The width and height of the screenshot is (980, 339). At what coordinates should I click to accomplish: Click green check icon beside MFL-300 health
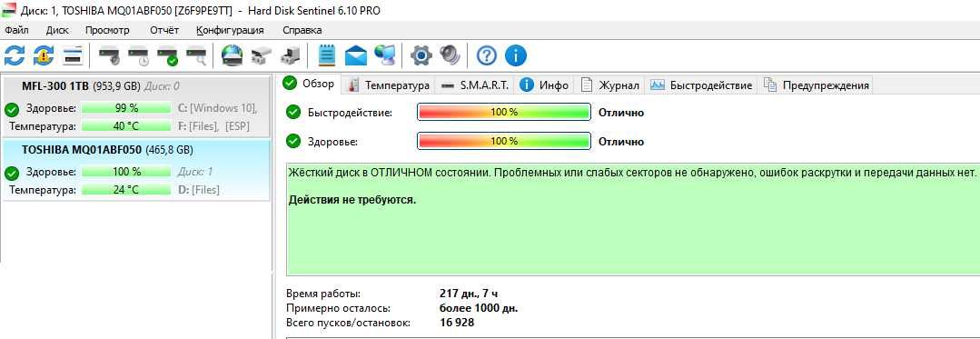[12, 110]
